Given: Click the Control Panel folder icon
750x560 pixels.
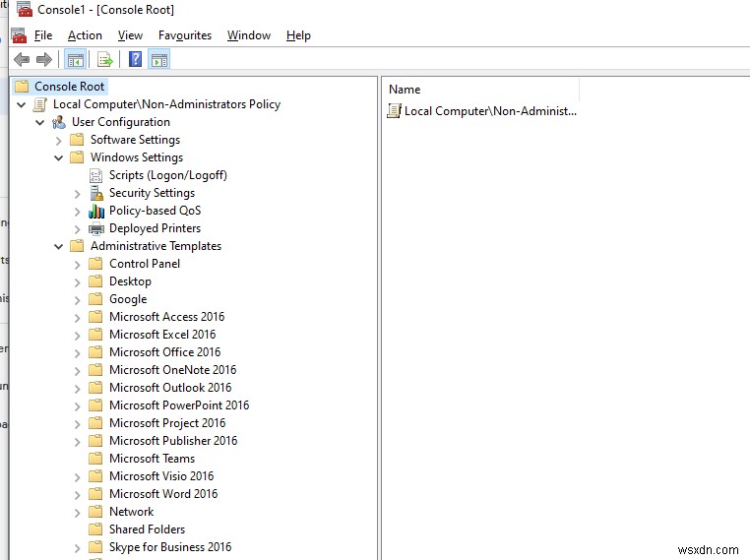Looking at the screenshot, I should [95, 264].
